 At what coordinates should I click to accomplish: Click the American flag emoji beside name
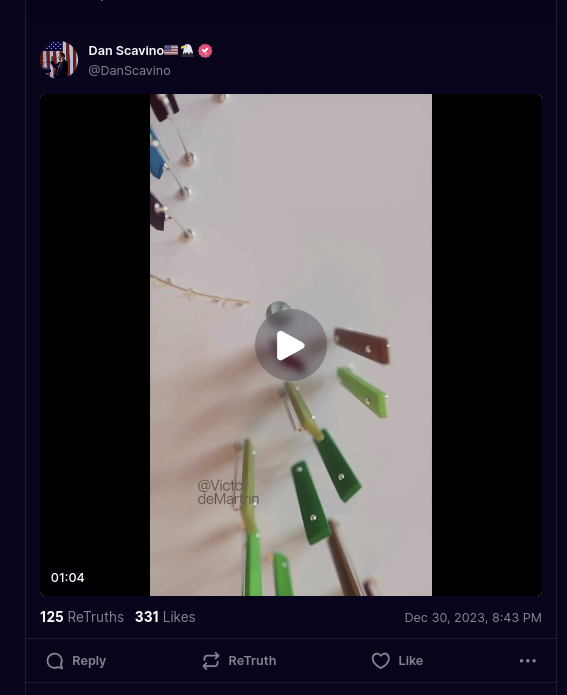coord(171,50)
